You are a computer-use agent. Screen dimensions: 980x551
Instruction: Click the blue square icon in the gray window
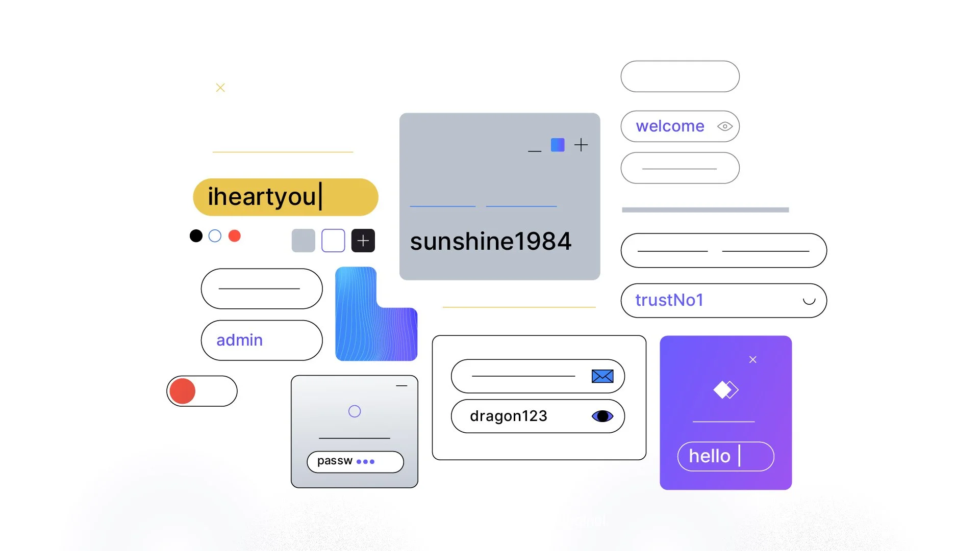(x=558, y=145)
